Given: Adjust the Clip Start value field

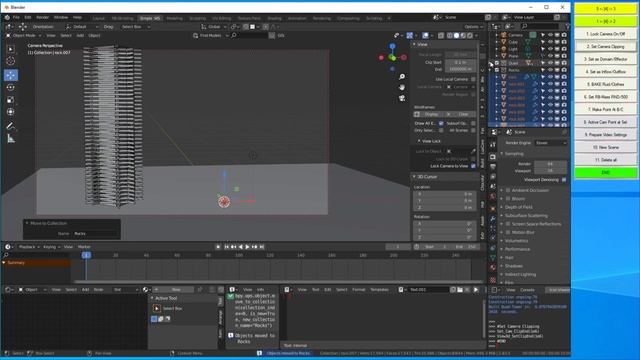Looking at the screenshot, I should tap(460, 62).
